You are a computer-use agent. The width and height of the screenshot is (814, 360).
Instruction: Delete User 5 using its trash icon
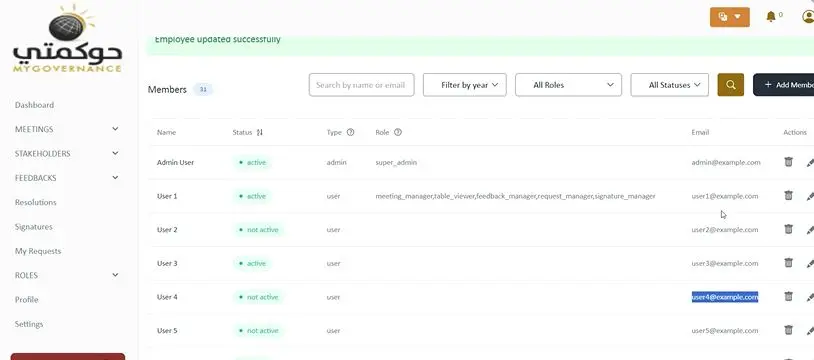(x=788, y=330)
